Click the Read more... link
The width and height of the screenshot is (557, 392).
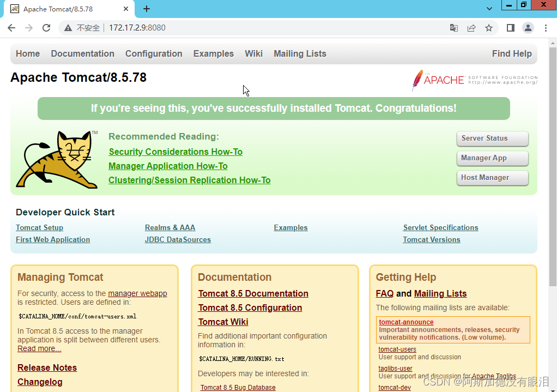click(x=39, y=348)
